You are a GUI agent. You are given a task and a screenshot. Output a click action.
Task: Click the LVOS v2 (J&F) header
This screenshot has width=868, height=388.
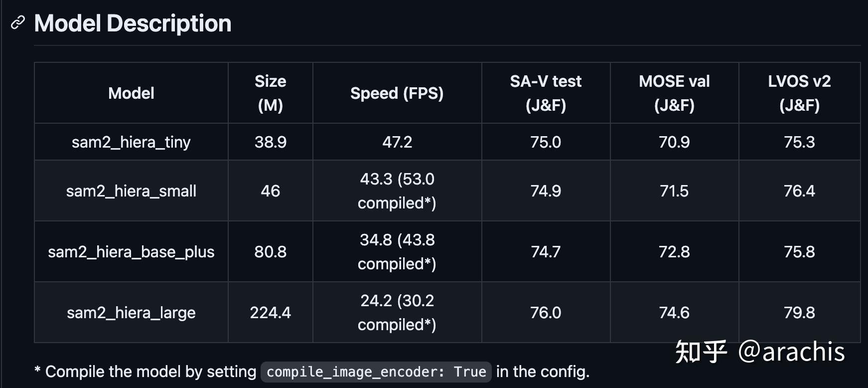point(799,93)
